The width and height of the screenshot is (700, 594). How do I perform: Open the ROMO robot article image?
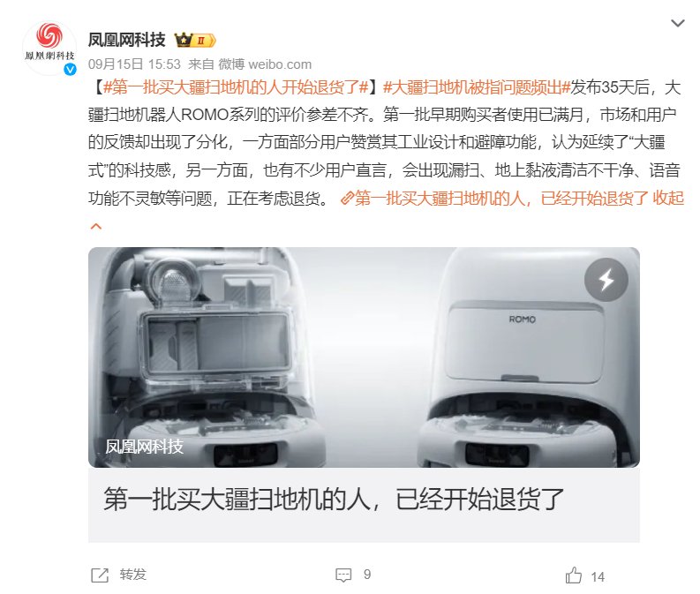pyautogui.click(x=364, y=357)
